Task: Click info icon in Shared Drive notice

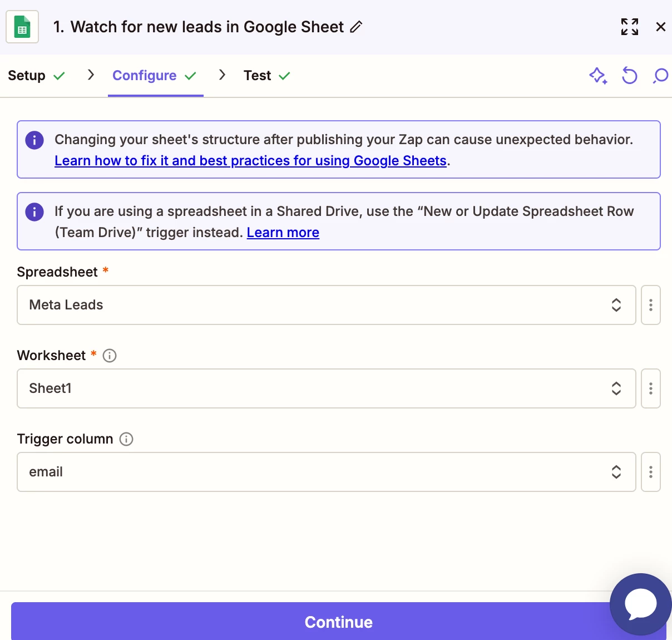Action: coord(34,211)
